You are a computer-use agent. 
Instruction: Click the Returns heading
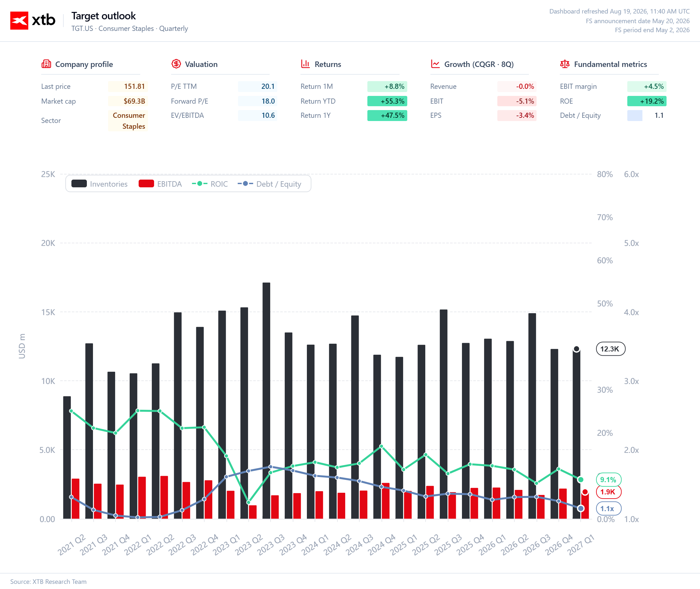(x=328, y=64)
